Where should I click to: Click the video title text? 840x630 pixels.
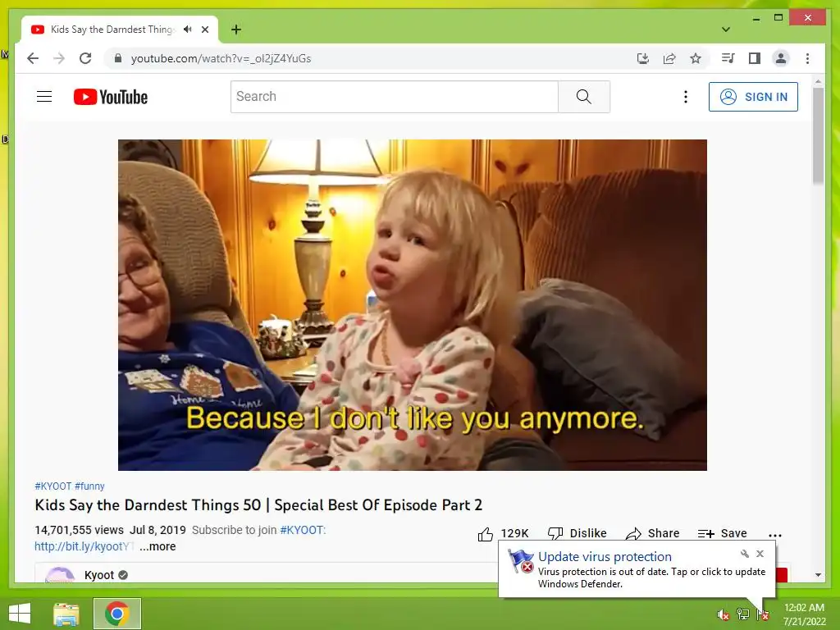click(258, 505)
